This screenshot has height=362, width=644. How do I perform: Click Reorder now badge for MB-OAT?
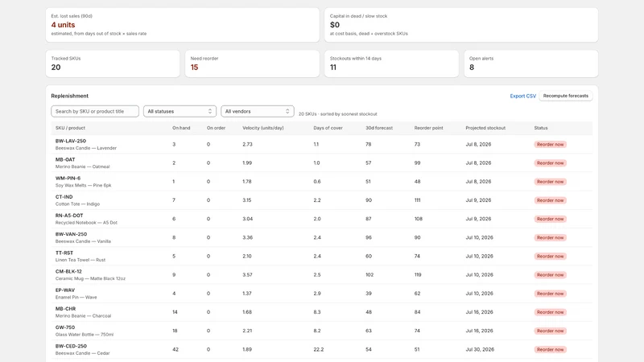(x=551, y=163)
